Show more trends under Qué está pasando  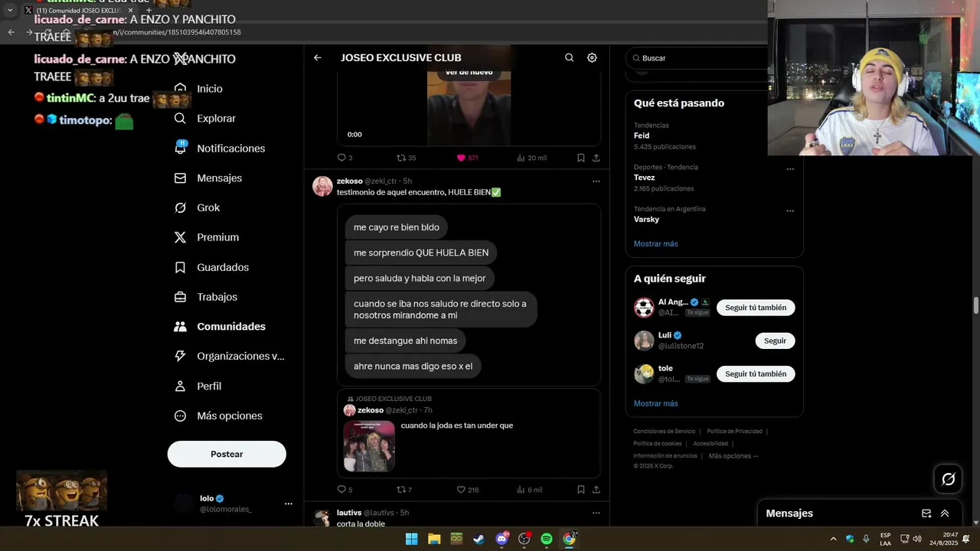tap(656, 244)
